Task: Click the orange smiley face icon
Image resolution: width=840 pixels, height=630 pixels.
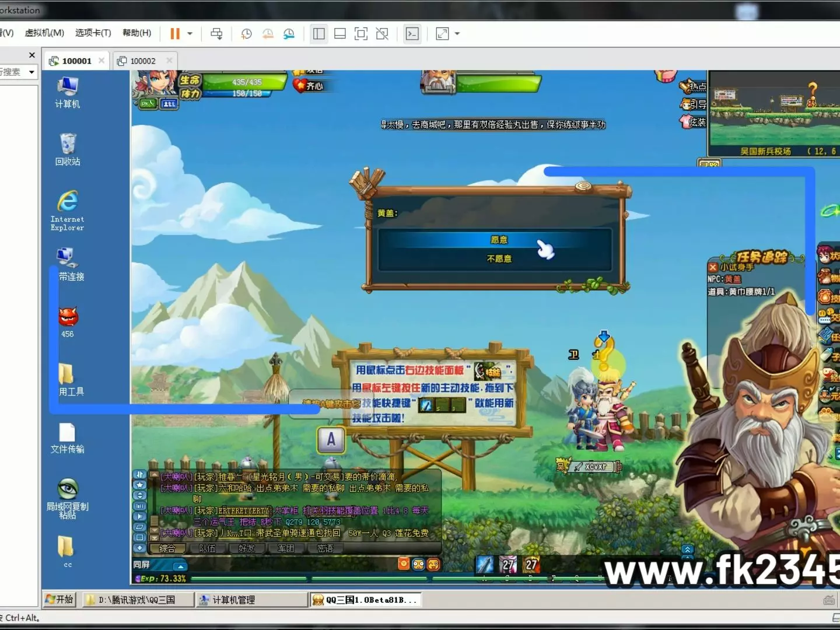Action: tap(433, 564)
